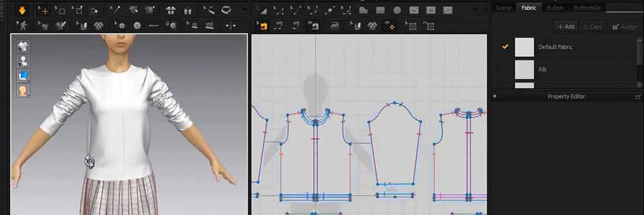Image resolution: width=644 pixels, height=215 pixels.
Task: Select the Circle pattern creation tool
Action: [x=397, y=11]
